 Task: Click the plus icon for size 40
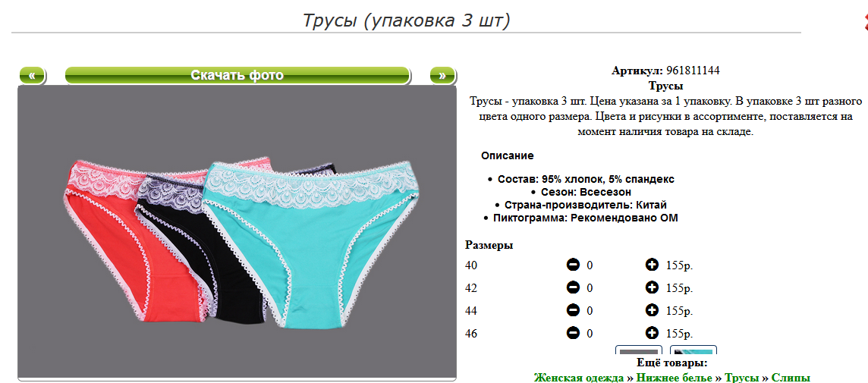pos(652,265)
